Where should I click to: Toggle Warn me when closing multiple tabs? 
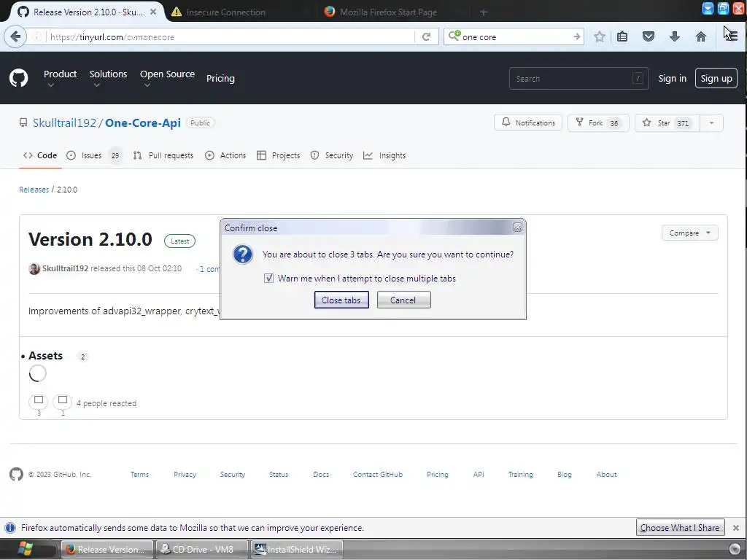coord(268,278)
